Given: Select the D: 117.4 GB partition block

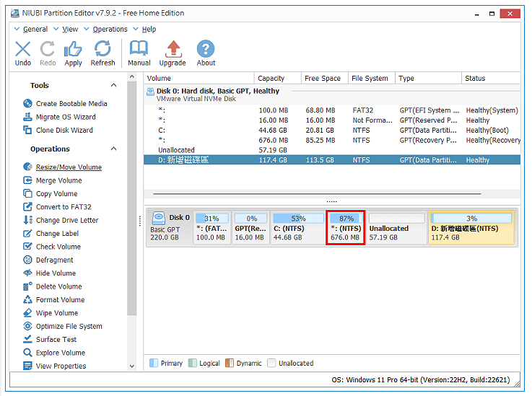Looking at the screenshot, I should (471, 227).
